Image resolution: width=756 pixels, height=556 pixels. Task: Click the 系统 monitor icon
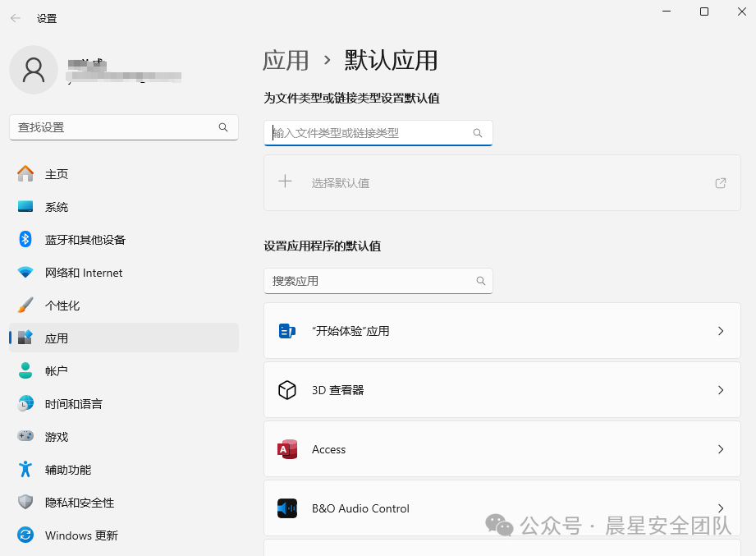25,206
